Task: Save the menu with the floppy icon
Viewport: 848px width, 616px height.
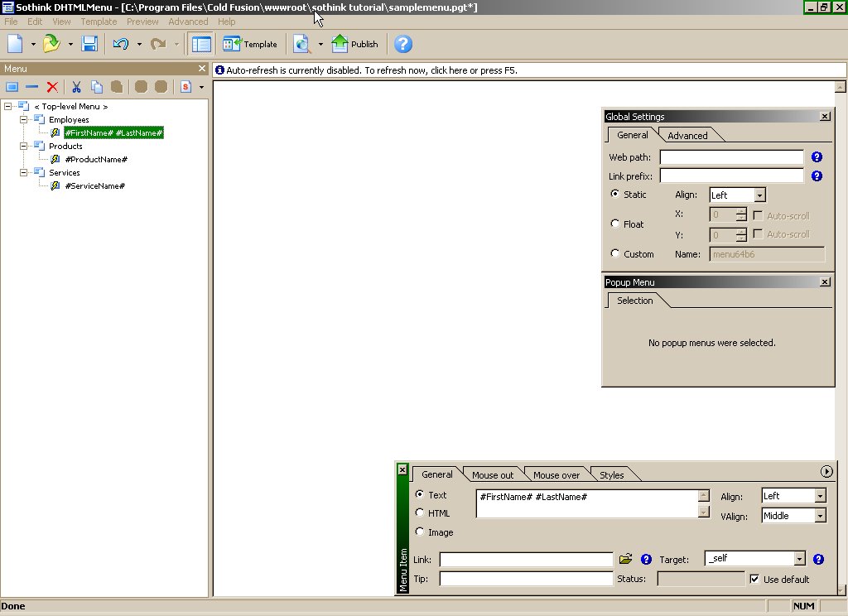Action: coord(89,44)
